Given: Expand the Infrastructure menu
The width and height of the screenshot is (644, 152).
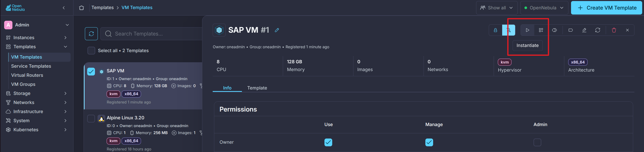Looking at the screenshot, I should point(65,112).
